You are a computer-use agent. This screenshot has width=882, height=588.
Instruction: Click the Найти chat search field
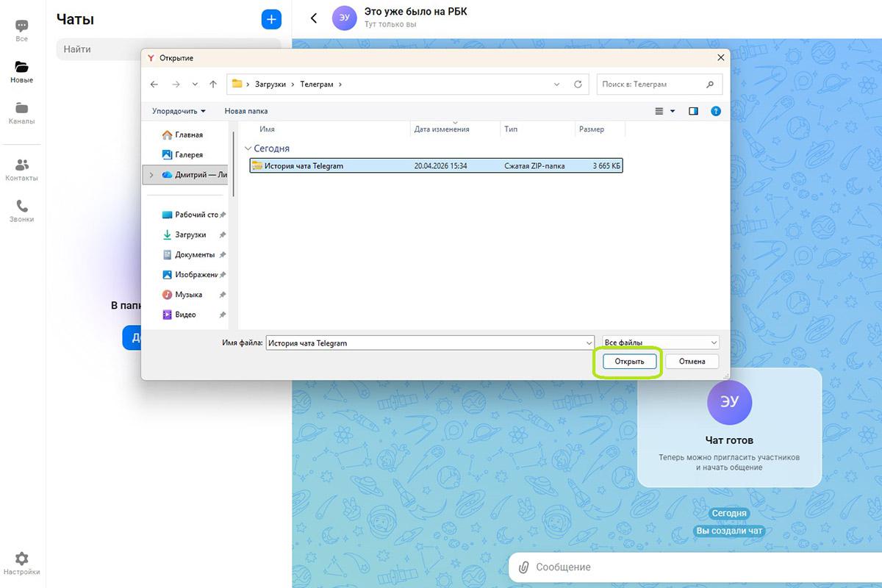[x=168, y=49]
